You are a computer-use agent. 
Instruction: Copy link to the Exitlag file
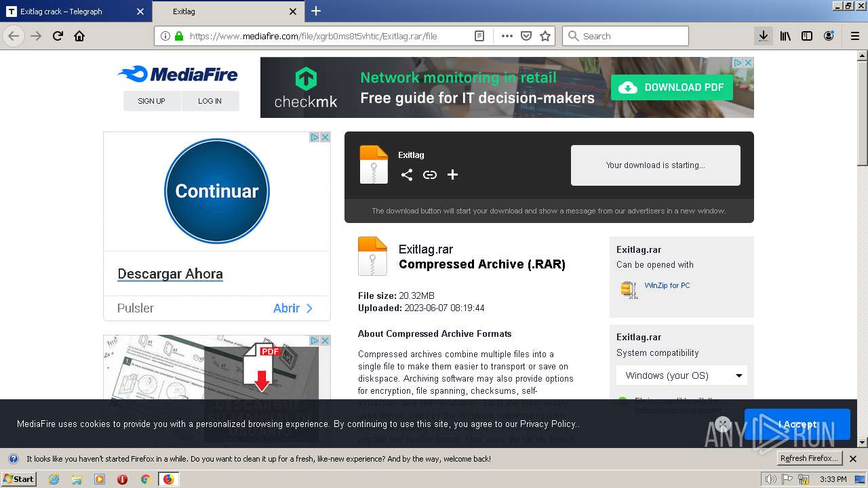[430, 175]
